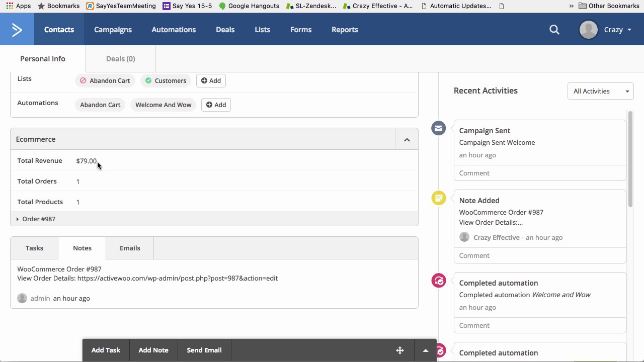Open the Crazy account dropdown
The image size is (644, 362).
(617, 30)
